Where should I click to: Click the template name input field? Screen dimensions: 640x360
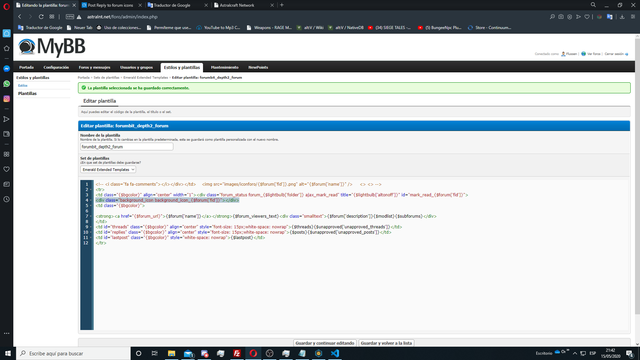[127, 147]
